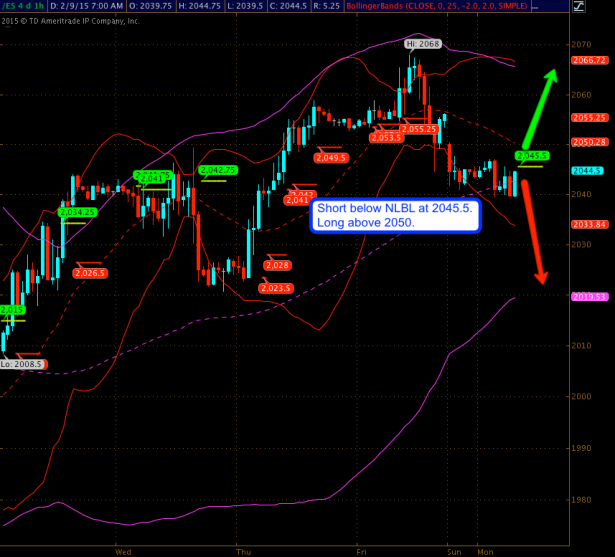Click the Thu label on time axis
615x557 pixels.
pos(244,552)
